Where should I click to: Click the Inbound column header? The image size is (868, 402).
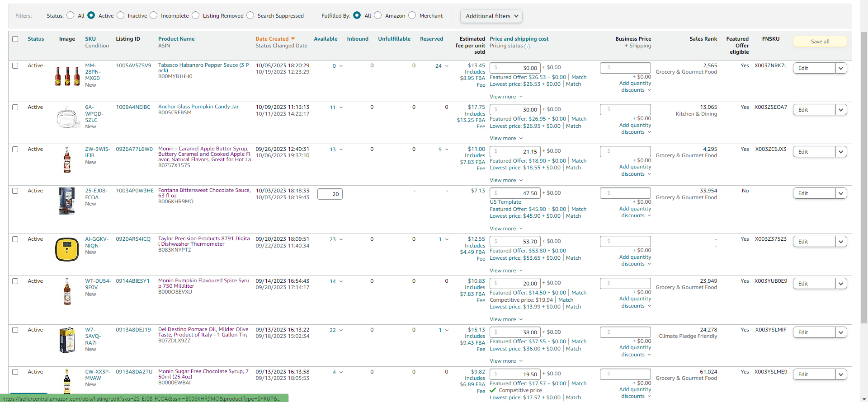pyautogui.click(x=358, y=39)
